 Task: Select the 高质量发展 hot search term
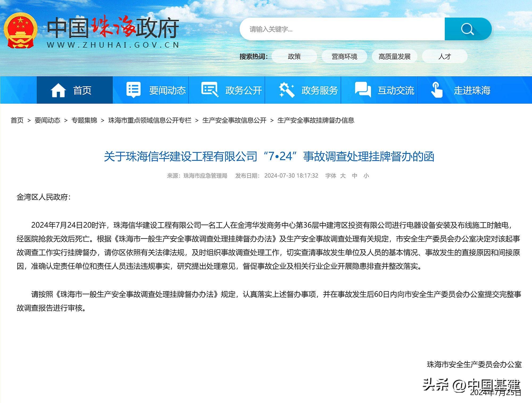tap(394, 56)
